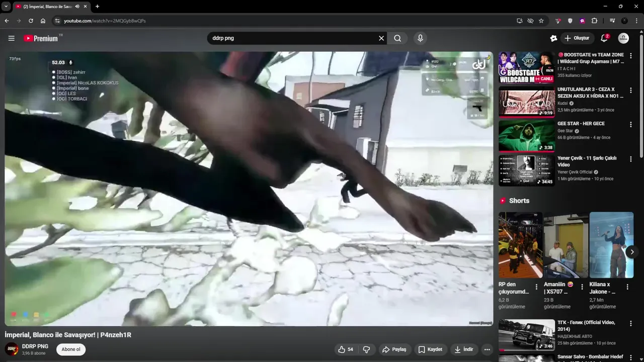Open a new browser tab
644x362 pixels.
click(97, 7)
